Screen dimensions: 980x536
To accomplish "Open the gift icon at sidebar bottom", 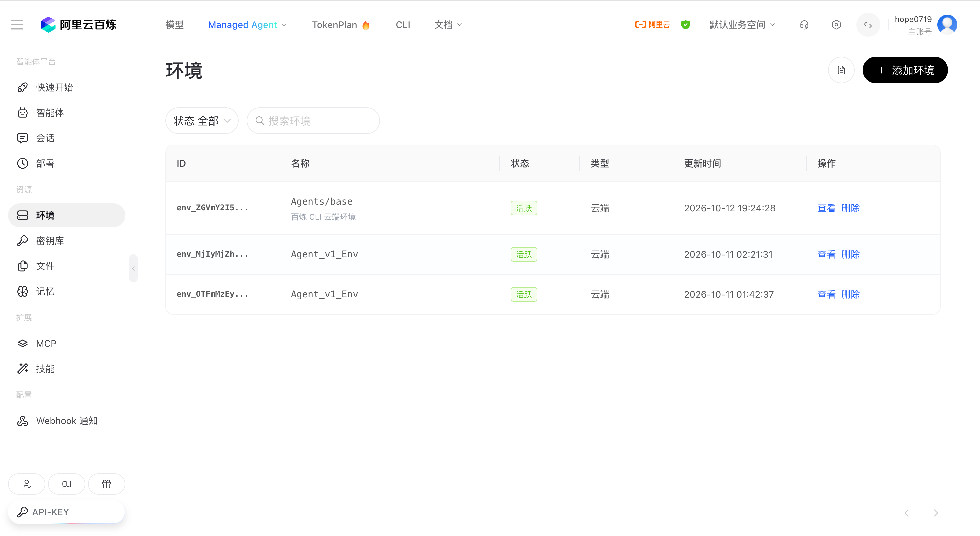I will [107, 484].
